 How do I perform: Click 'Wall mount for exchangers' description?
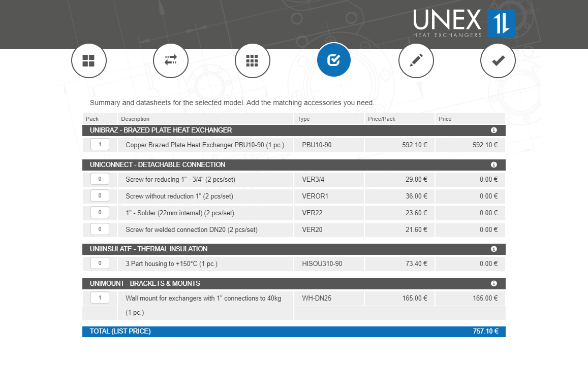coord(203,306)
